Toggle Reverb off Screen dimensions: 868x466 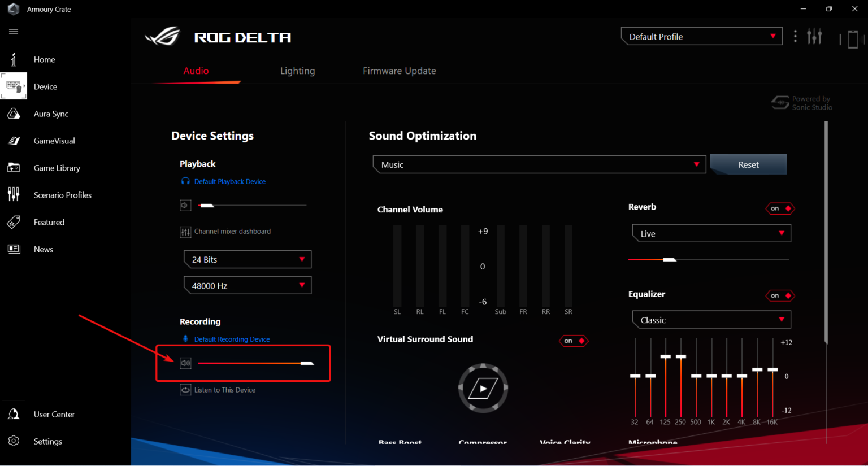point(780,208)
